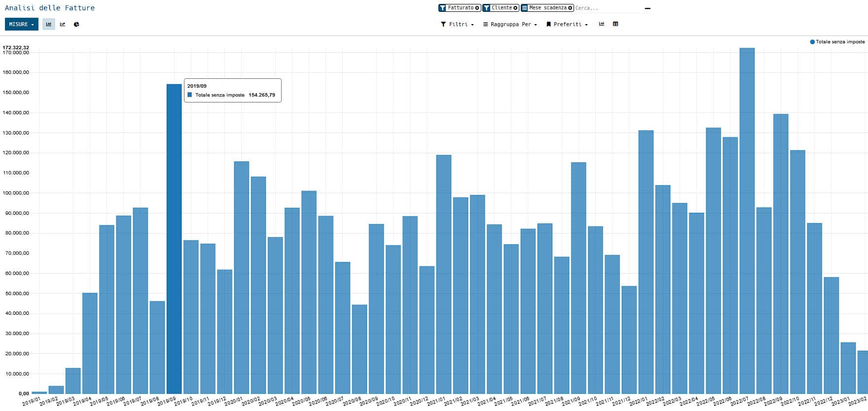Image resolution: width=868 pixels, height=411 pixels.
Task: Click the 2021/09 bar
Action: click(x=579, y=278)
